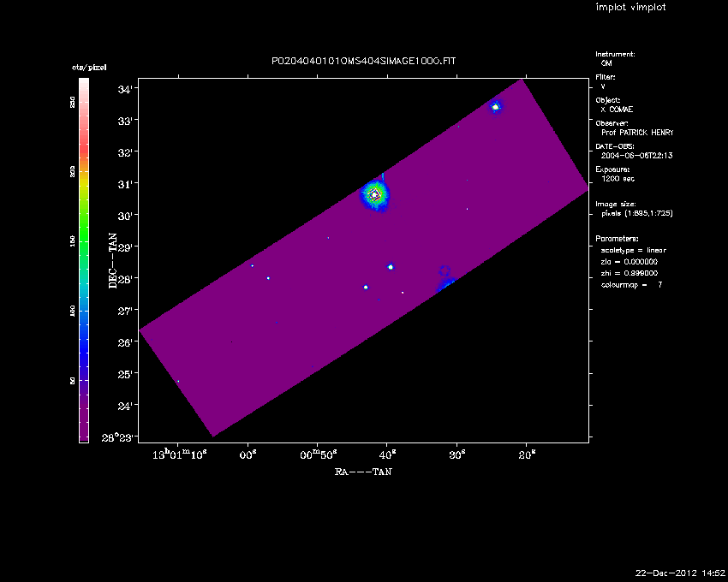Select the bright source in upper-right corner
The image size is (728, 582).
pos(495,107)
